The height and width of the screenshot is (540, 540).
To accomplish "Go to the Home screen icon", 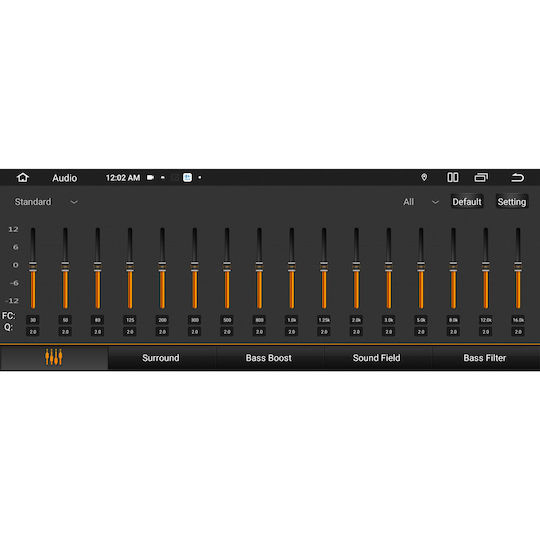I will (x=23, y=178).
